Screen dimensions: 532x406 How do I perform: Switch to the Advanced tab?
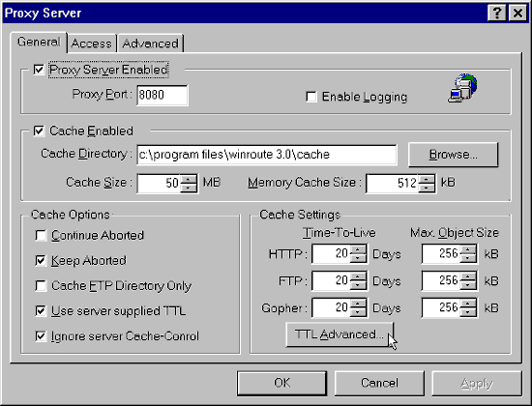[150, 43]
